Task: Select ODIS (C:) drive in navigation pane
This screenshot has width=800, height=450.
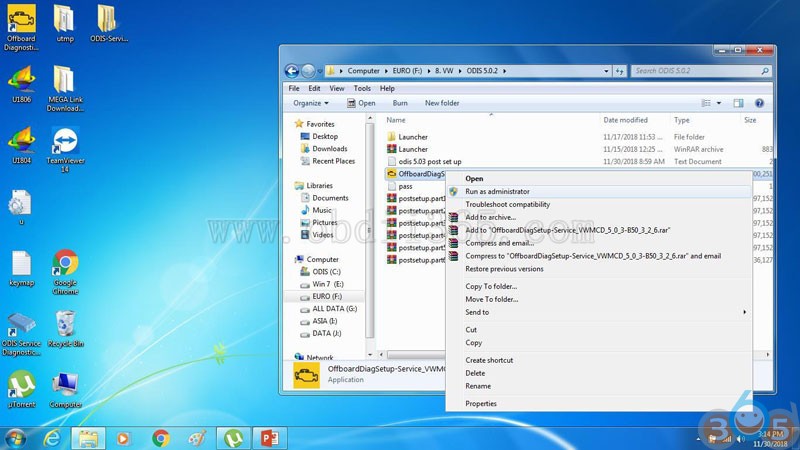Action: point(327,272)
